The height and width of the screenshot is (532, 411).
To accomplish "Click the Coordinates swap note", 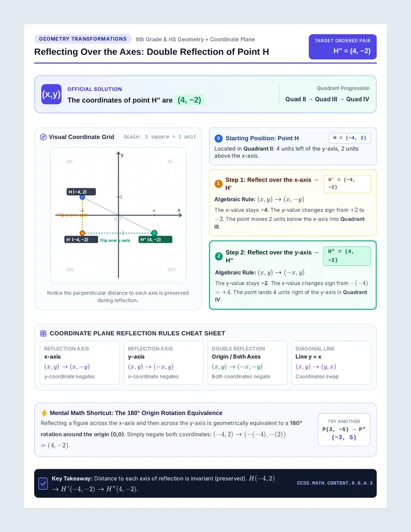I will click(x=317, y=377).
